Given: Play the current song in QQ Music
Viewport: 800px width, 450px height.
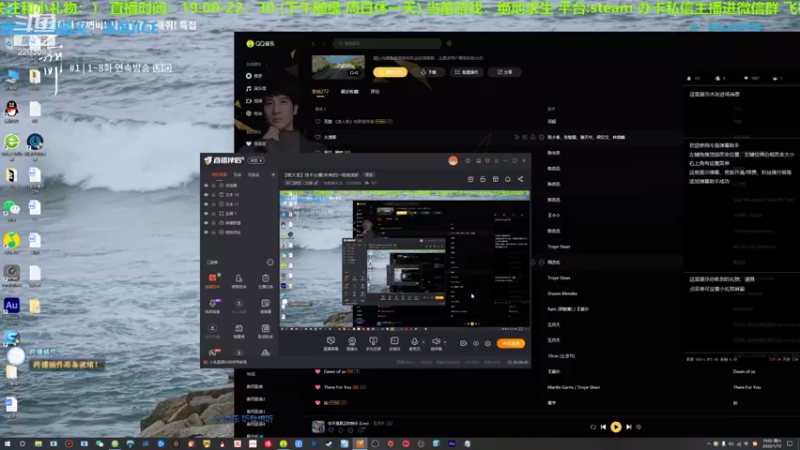Looking at the screenshot, I should click(616, 427).
